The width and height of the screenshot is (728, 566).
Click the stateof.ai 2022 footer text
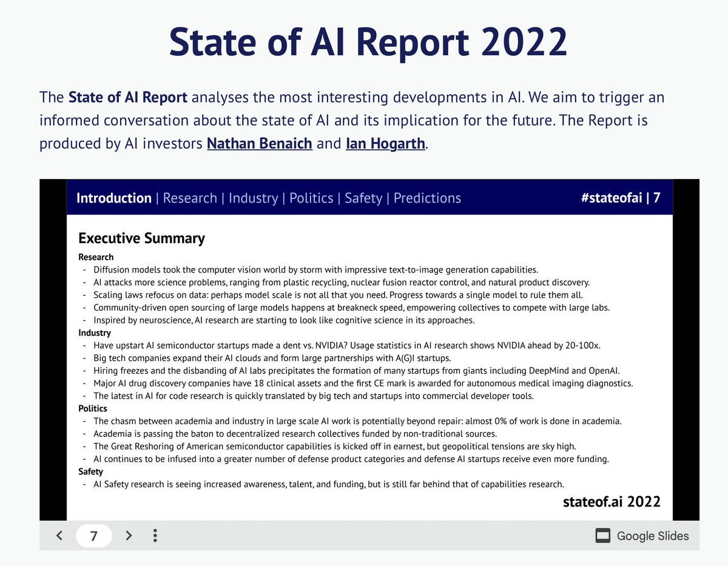612,502
